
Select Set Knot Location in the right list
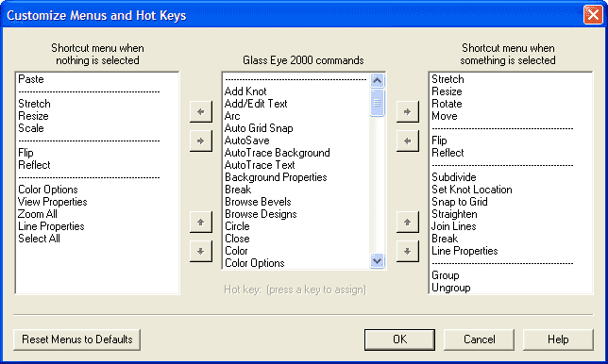[x=472, y=190]
